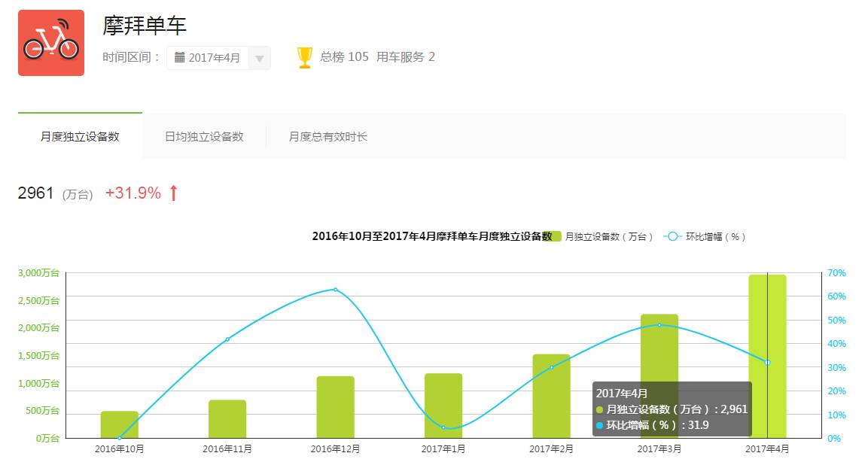
Task: Click the 2017年3月 bar in chart
Action: tap(659, 376)
